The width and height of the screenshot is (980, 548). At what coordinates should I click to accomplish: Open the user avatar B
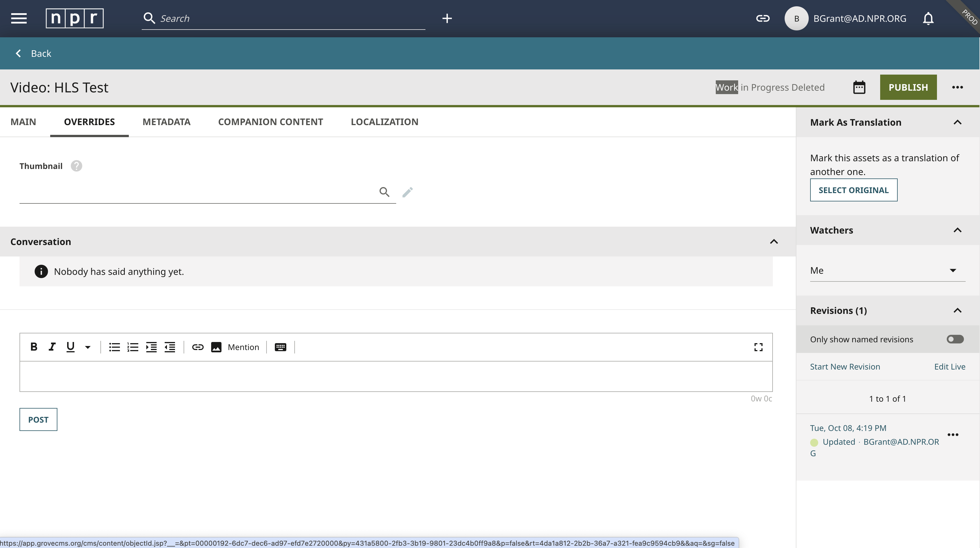(x=796, y=18)
